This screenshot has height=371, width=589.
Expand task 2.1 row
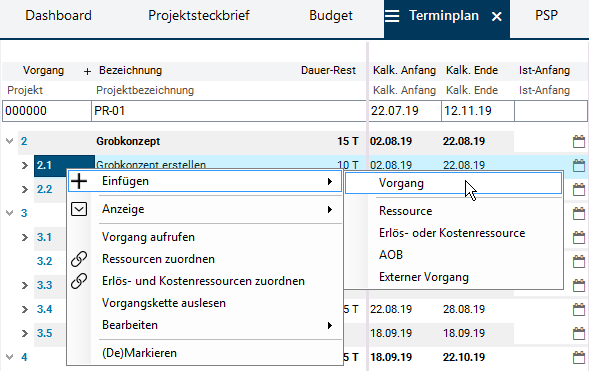click(x=25, y=165)
